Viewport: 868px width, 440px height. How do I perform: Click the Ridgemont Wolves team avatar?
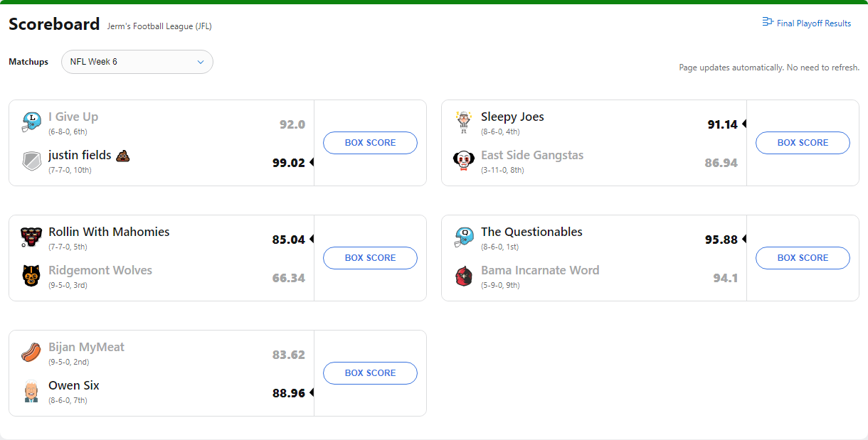point(31,276)
